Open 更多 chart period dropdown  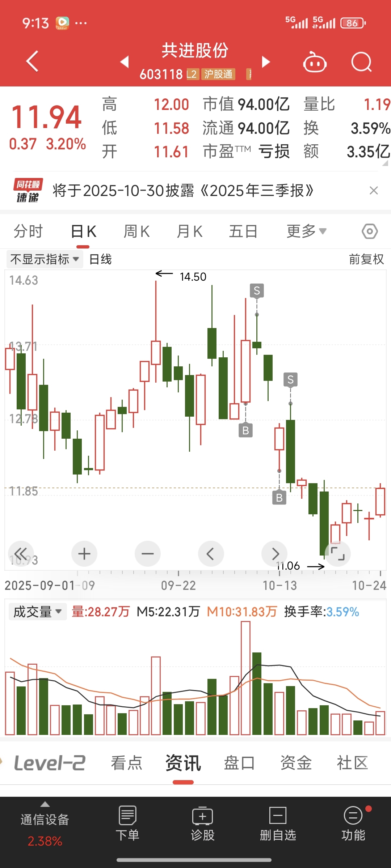[306, 231]
